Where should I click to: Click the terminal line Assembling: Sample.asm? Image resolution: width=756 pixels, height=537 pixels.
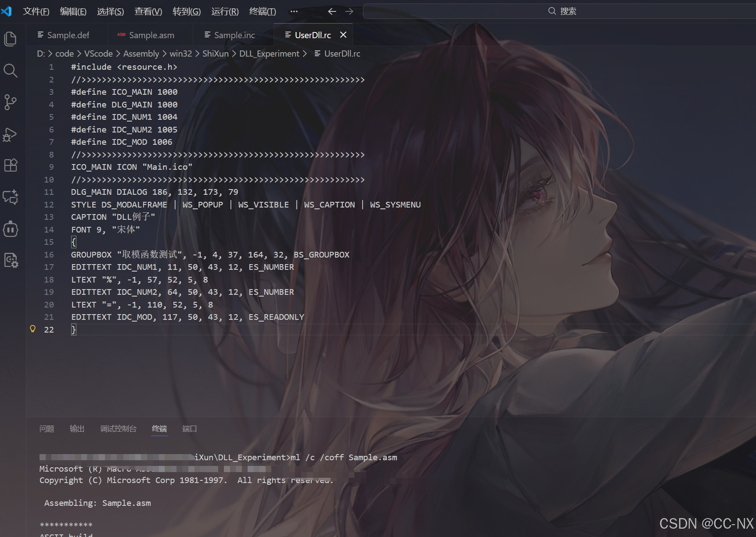tap(97, 503)
